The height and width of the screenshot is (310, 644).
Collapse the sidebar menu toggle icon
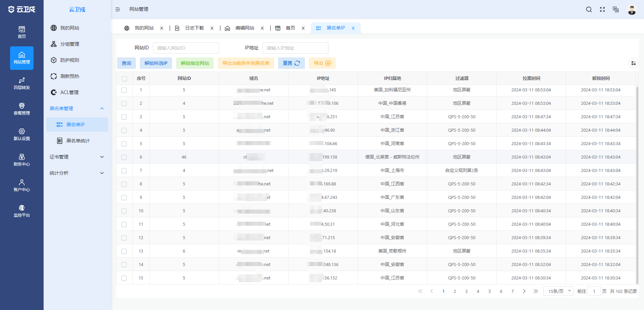tap(118, 9)
